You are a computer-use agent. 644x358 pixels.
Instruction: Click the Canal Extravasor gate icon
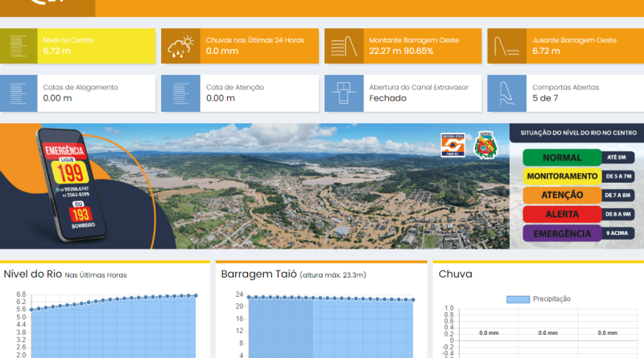tap(345, 93)
